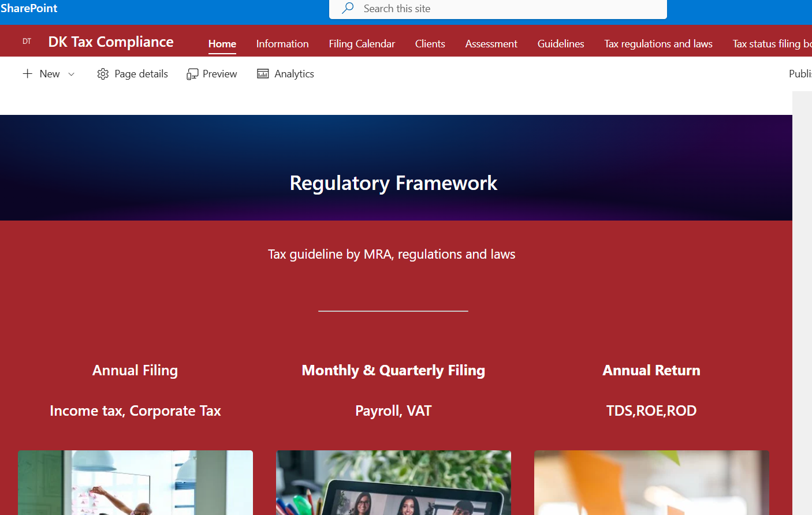The image size is (812, 515).
Task: Click the SharePoint link in header
Action: (29, 8)
